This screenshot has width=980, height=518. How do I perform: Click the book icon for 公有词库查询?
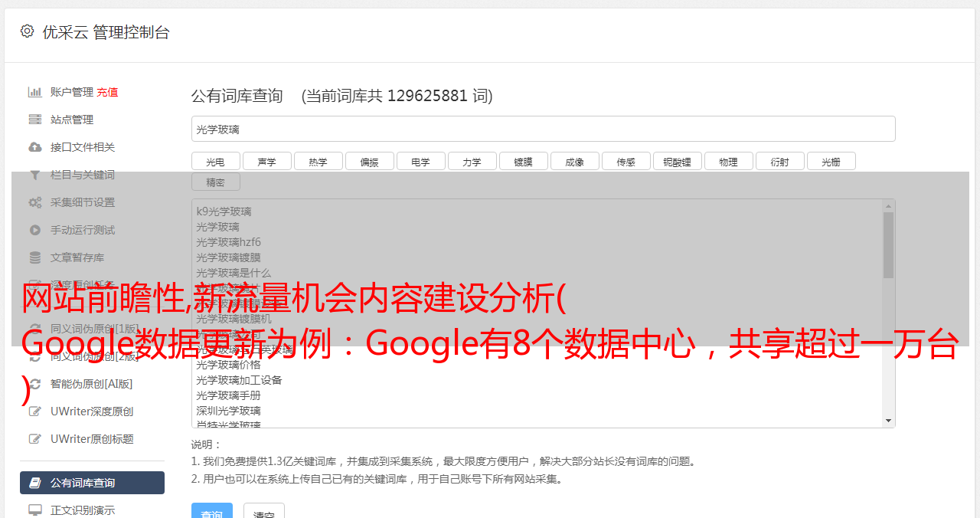35,483
